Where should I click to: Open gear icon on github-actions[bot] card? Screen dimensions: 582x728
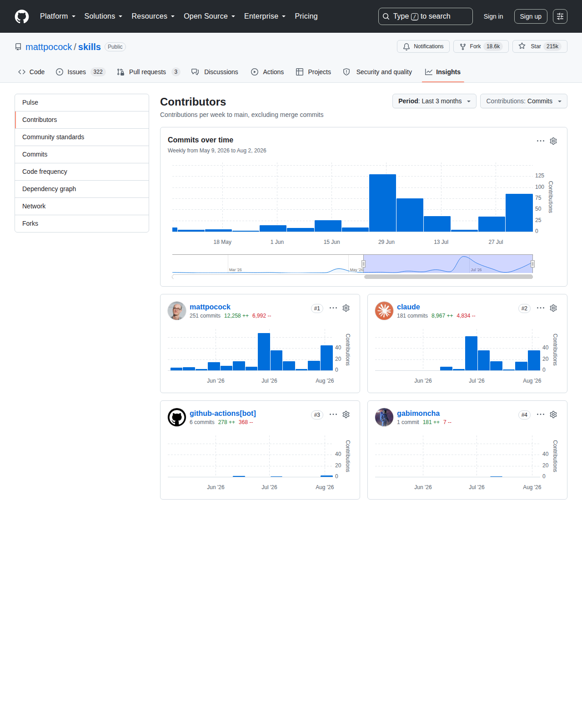click(346, 415)
